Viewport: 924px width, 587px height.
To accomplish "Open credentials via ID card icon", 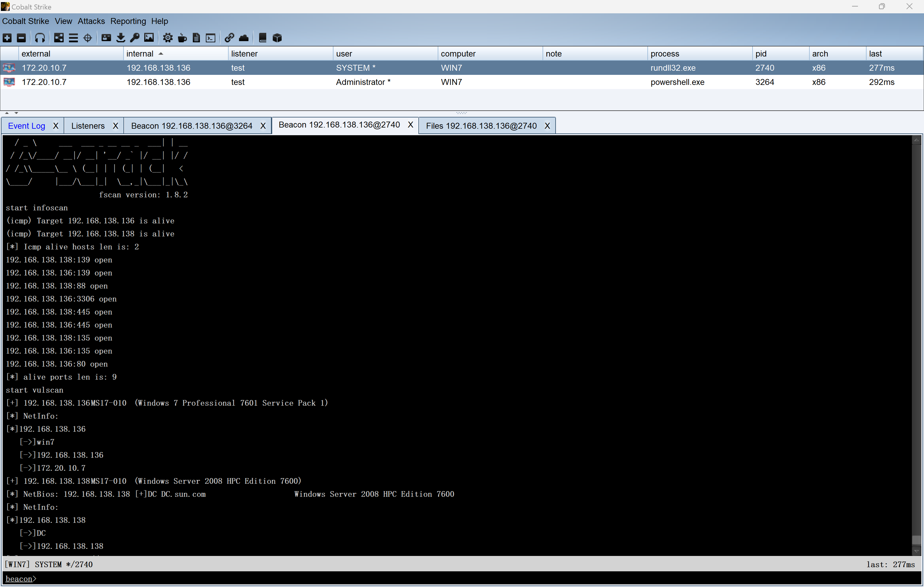I will [x=106, y=38].
